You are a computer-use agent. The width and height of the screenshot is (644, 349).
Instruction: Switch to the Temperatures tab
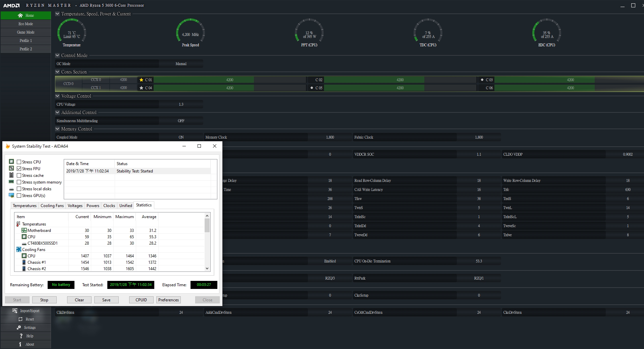[x=24, y=206]
